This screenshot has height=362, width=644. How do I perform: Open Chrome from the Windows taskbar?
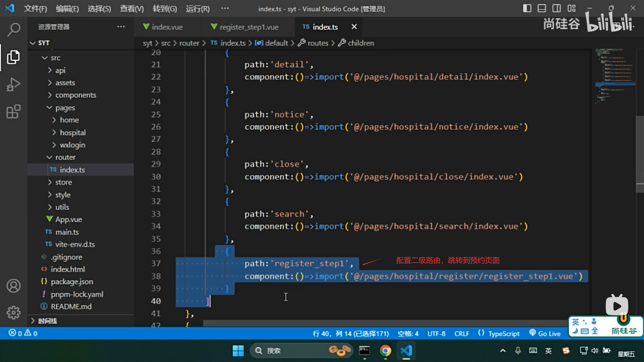pos(385,351)
